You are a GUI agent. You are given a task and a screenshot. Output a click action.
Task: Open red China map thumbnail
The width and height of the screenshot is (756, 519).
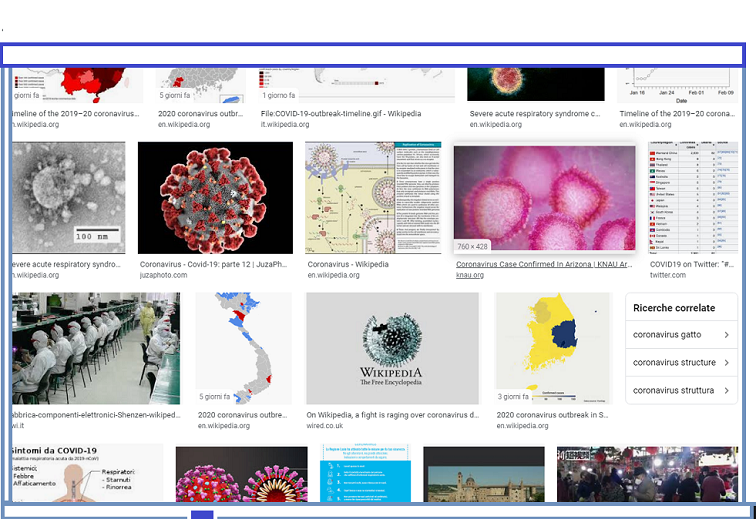[78, 85]
